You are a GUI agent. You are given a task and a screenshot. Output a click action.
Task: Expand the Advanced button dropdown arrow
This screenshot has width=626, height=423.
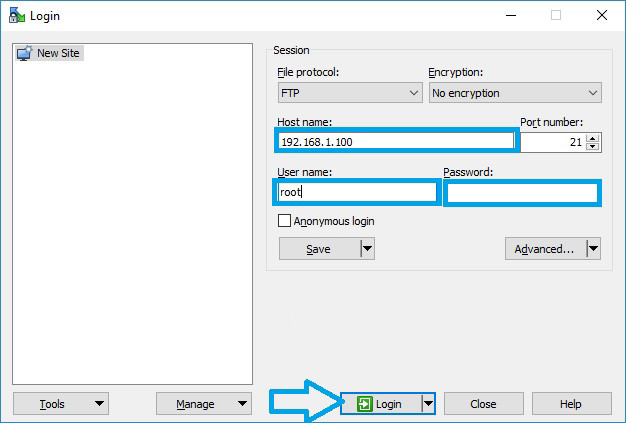tap(593, 249)
